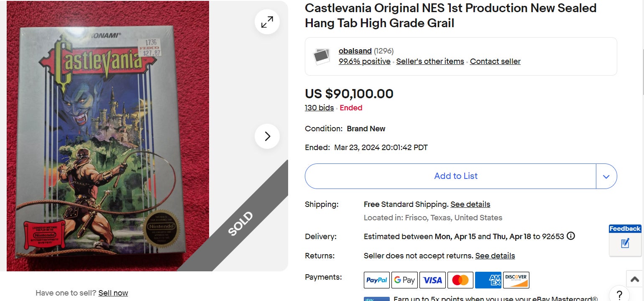Click the Feedback pencil icon
Screen dimensions: 644x301
click(x=625, y=243)
